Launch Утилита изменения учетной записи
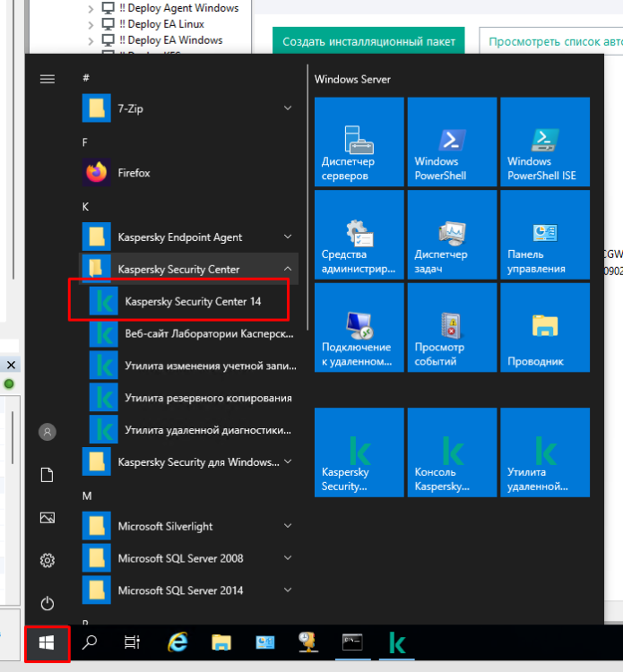Screen dimensions: 623x672 [x=188, y=366]
